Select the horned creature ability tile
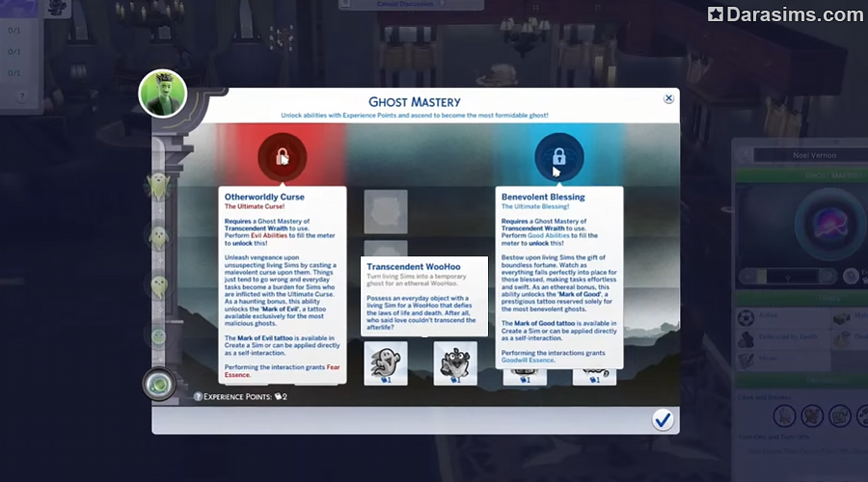The height and width of the screenshot is (482, 868). coord(455,363)
